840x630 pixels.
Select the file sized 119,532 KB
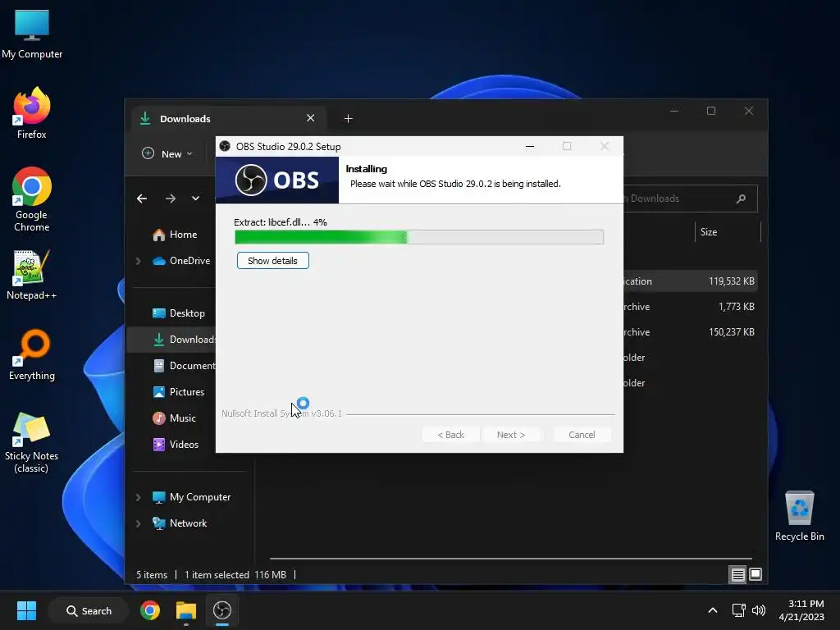[x=691, y=281]
